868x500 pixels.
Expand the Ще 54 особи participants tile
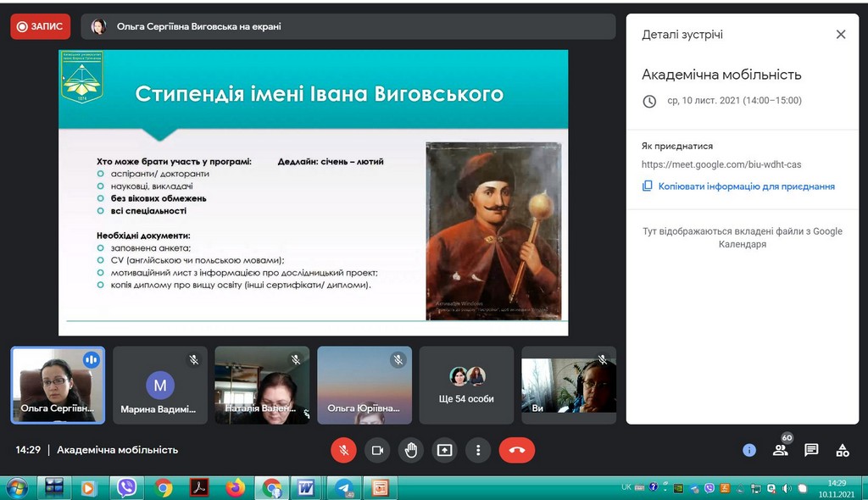tap(466, 385)
